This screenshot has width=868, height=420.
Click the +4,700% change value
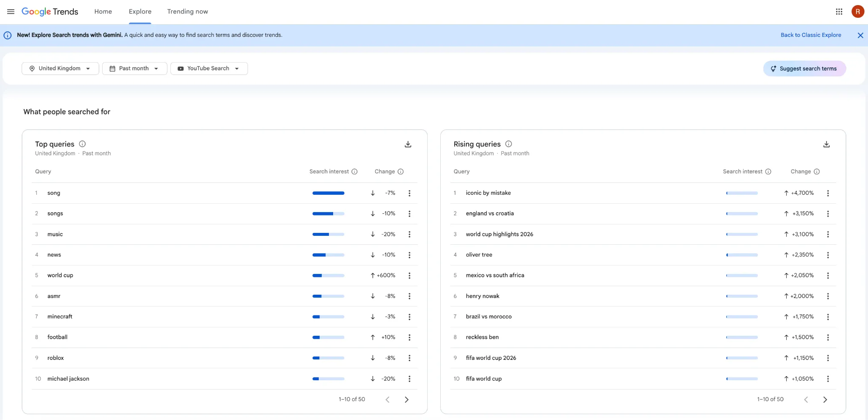click(x=802, y=193)
